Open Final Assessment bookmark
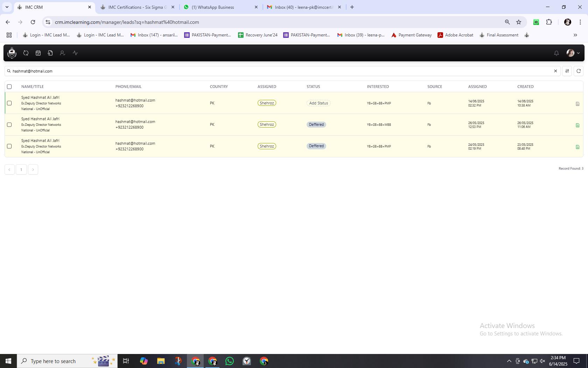The width and height of the screenshot is (588, 368). coord(499,35)
